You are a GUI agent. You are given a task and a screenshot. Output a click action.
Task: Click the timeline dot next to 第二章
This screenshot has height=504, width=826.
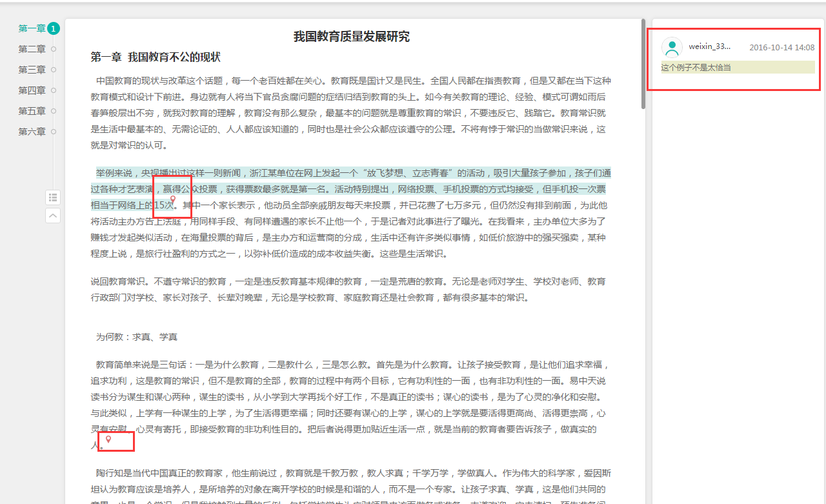54,49
